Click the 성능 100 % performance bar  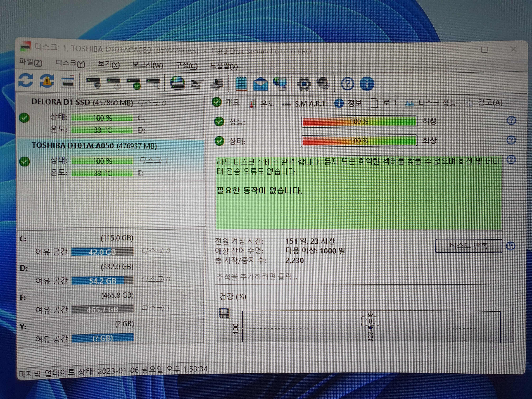(359, 121)
